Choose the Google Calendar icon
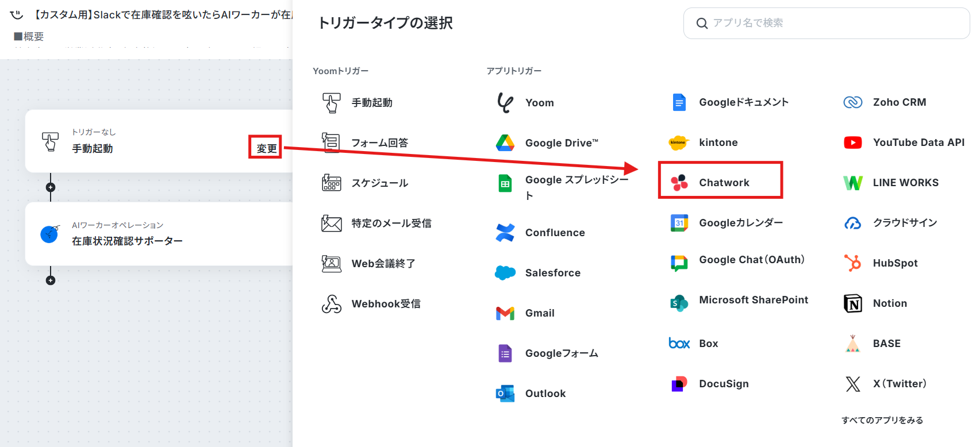 (x=679, y=223)
